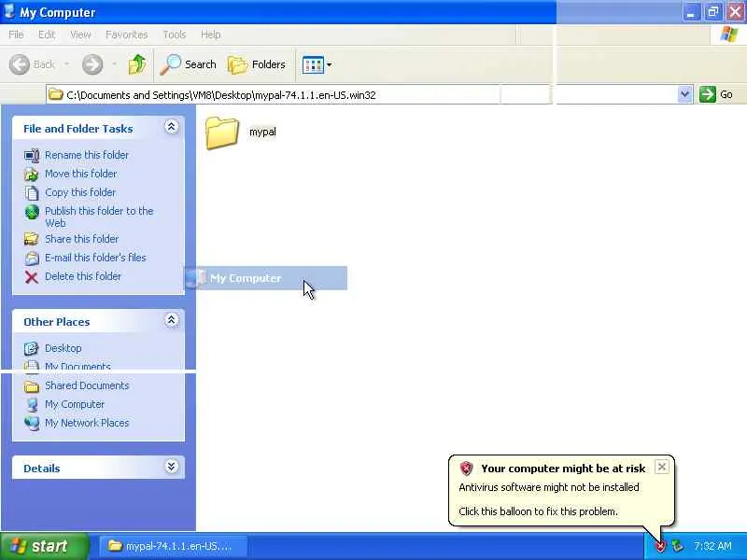Restore down the My Computer window
Screen dimensions: 747x560
[713, 12]
